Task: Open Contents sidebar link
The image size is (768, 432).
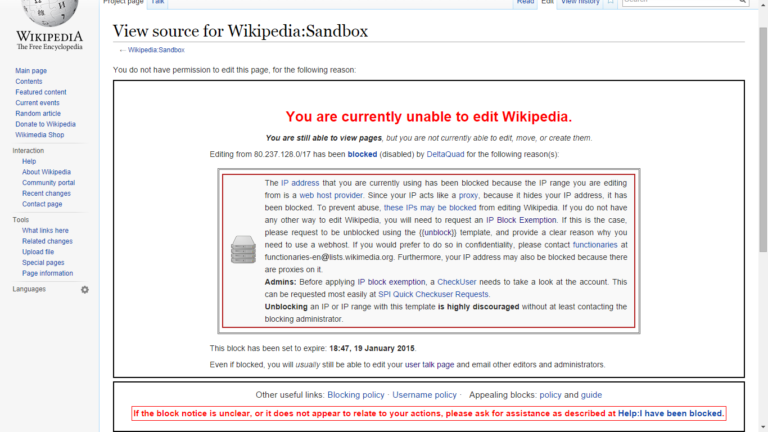Action: click(x=28, y=81)
